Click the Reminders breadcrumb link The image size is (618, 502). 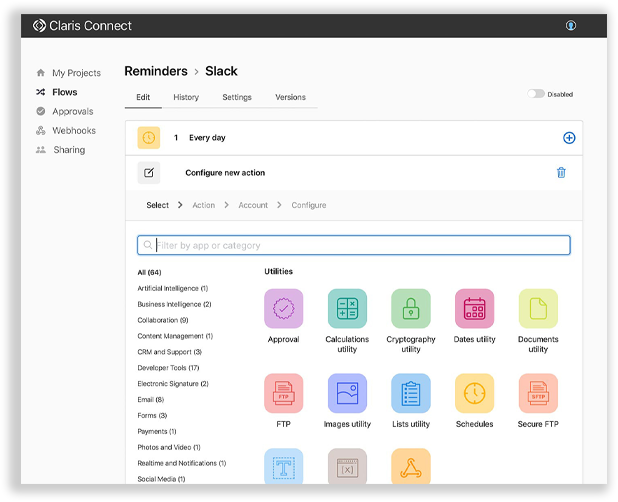156,71
